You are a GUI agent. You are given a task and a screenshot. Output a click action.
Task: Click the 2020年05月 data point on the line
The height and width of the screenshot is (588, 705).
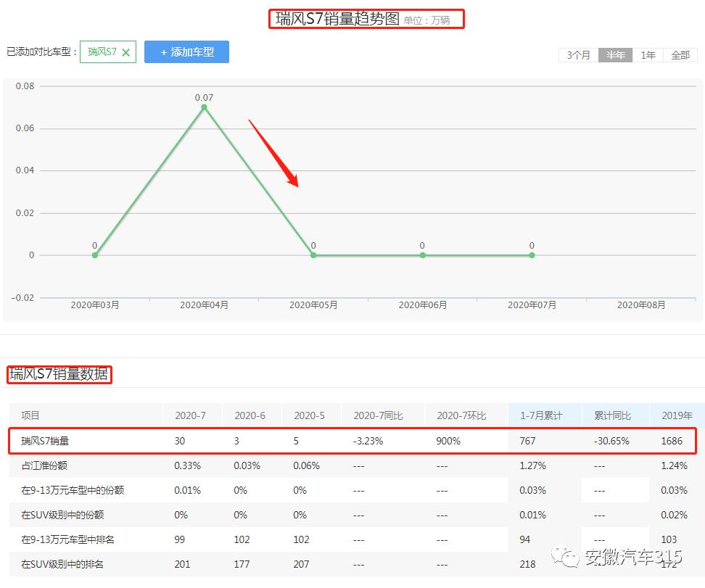pyautogui.click(x=313, y=255)
